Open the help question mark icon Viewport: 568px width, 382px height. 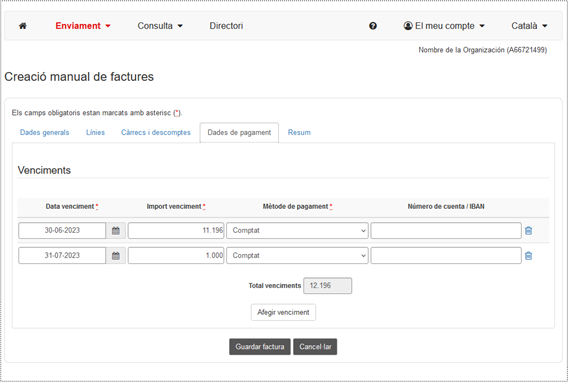click(373, 26)
